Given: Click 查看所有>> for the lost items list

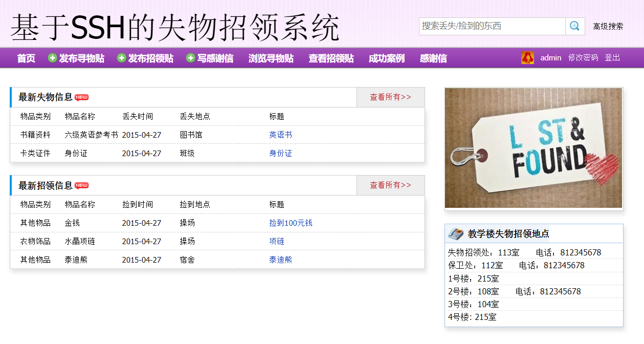Looking at the screenshot, I should tap(390, 97).
